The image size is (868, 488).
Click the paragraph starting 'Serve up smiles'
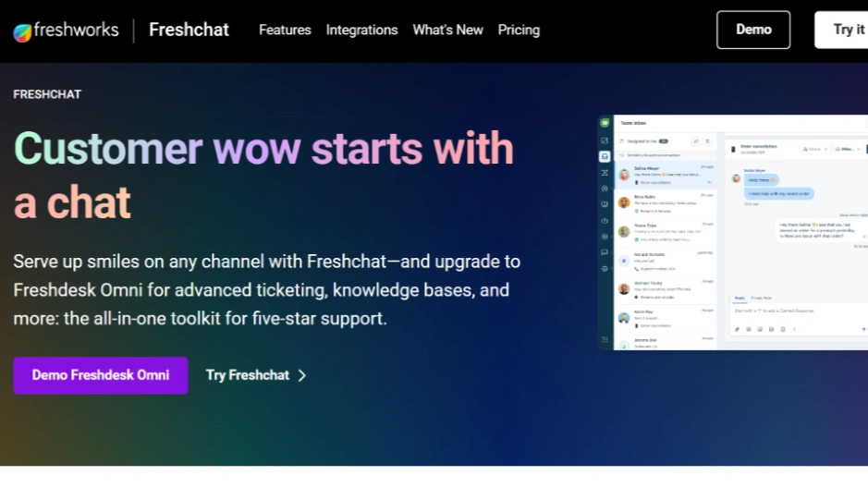coord(267,290)
